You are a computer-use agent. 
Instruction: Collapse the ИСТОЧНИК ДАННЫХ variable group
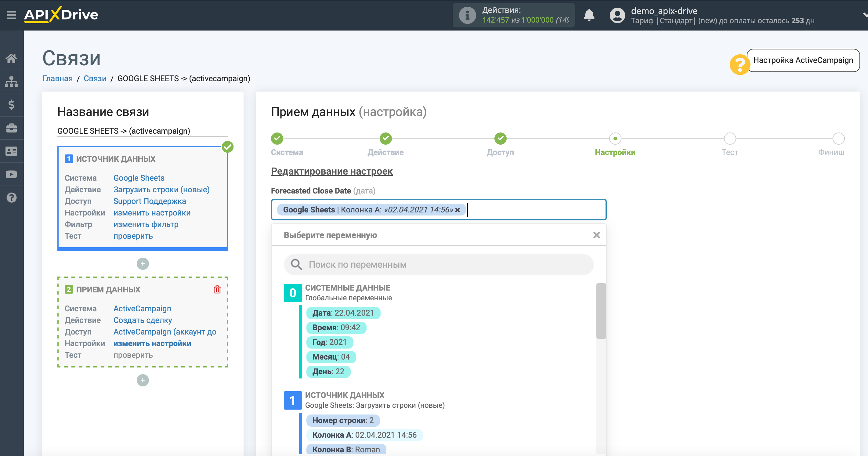coord(292,400)
